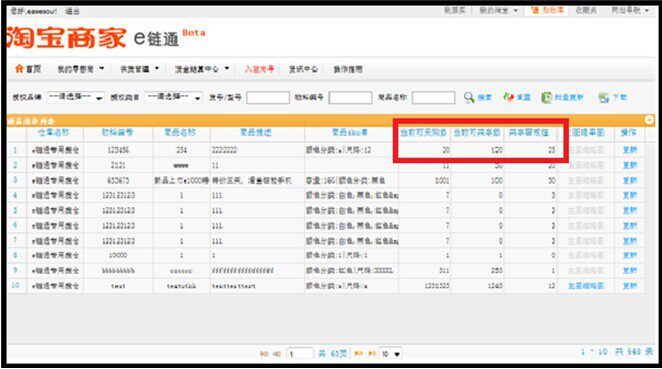Select the 'bbbbbbbbb' material number cell

[x=118, y=271]
